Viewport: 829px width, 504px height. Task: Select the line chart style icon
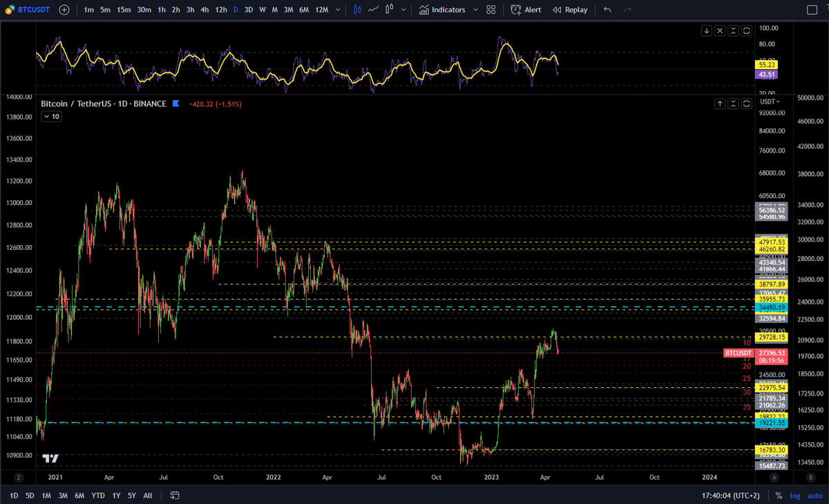374,10
